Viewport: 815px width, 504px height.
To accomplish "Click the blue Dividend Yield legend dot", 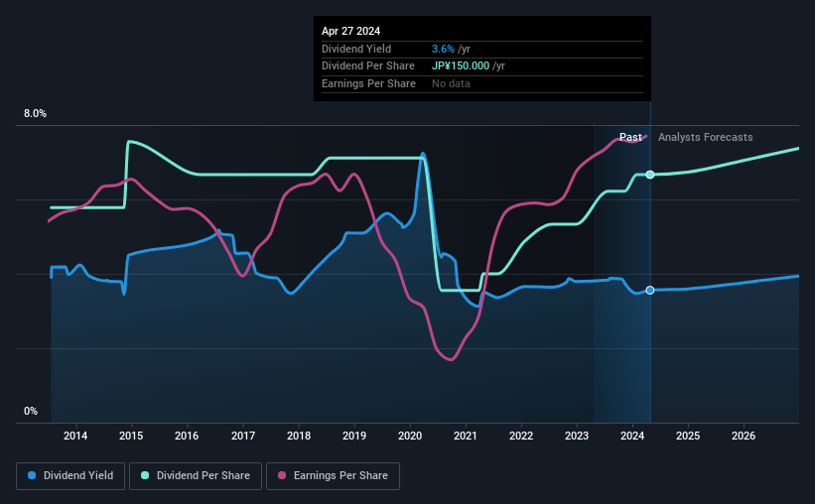I will tap(32, 475).
